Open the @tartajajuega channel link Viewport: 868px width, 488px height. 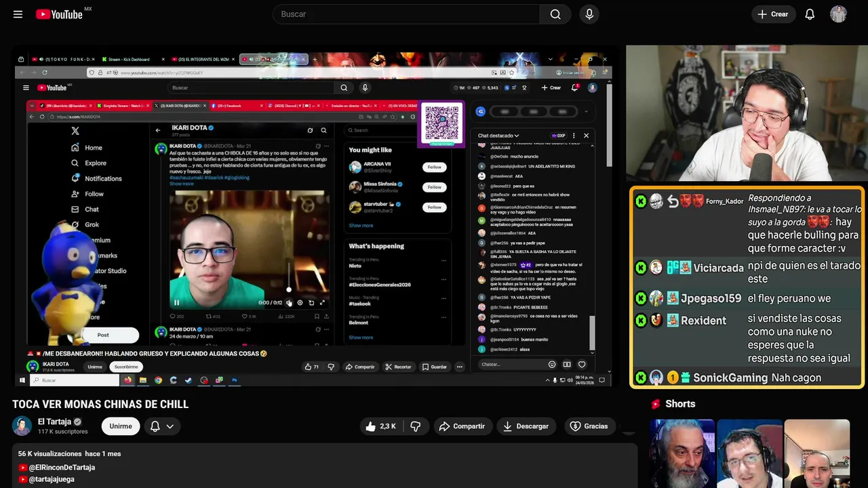52,479
